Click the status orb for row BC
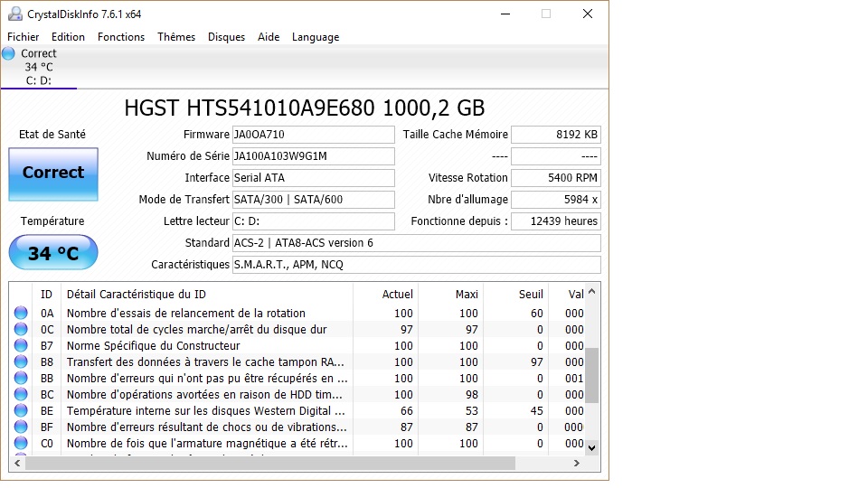 pos(21,395)
